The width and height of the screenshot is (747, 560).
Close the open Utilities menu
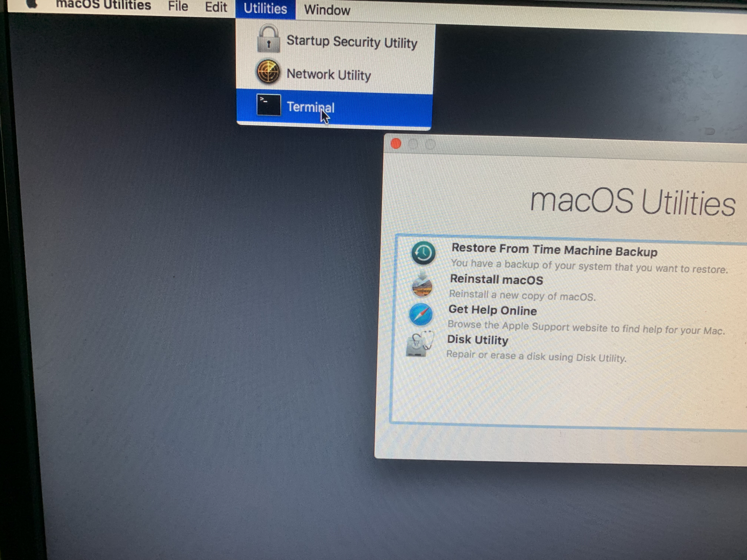point(265,8)
